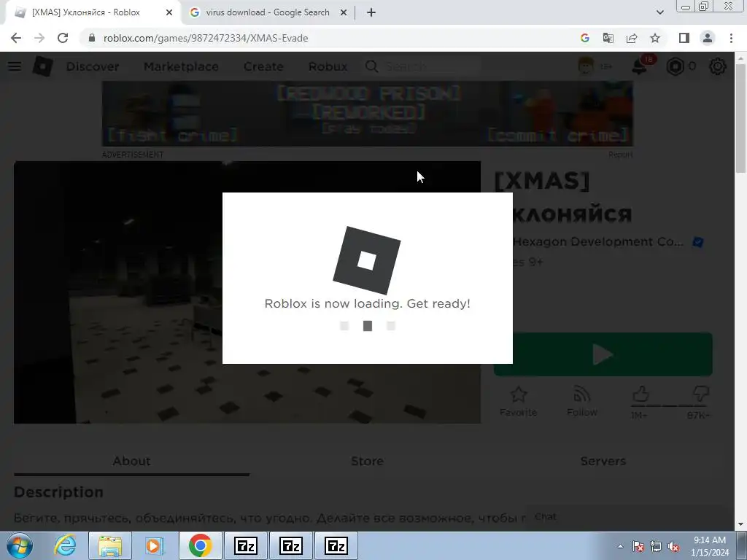Image resolution: width=747 pixels, height=560 pixels.
Task: Switch to virus download Google Search tab
Action: 267,12
